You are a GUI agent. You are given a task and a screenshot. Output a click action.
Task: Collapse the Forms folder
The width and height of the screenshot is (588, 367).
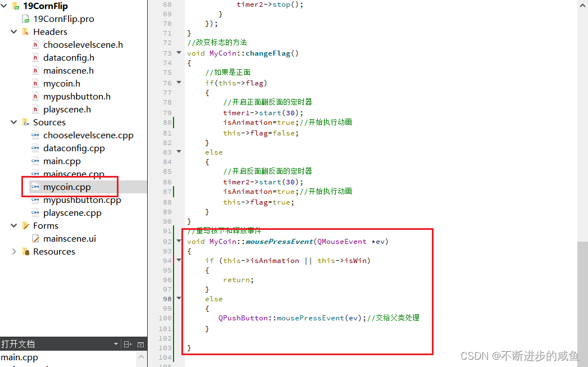coord(14,225)
